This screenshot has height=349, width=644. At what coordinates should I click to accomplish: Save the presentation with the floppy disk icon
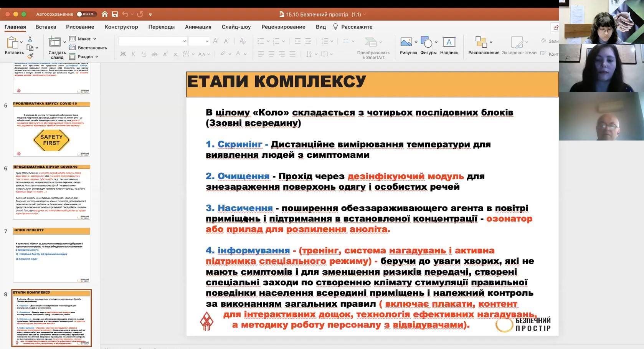coord(115,14)
